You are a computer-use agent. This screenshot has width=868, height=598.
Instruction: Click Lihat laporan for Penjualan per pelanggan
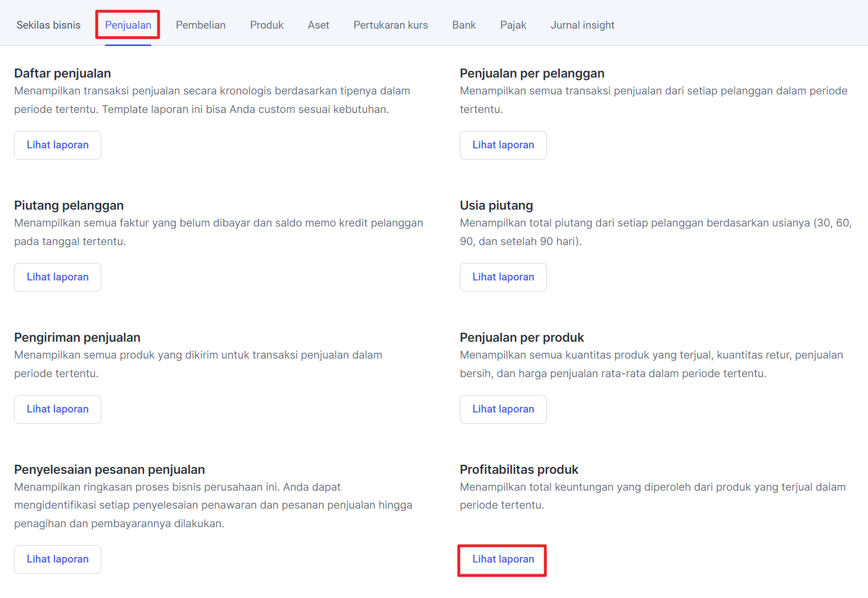[x=503, y=145]
